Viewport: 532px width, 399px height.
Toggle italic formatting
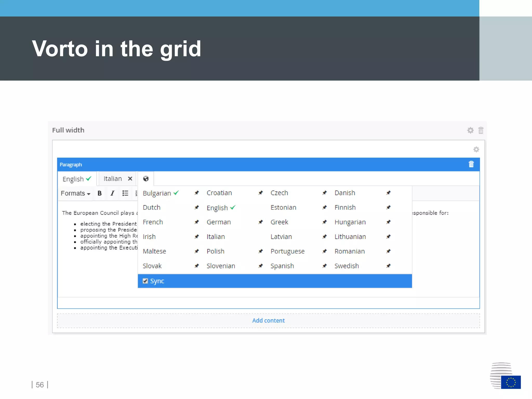tap(112, 193)
